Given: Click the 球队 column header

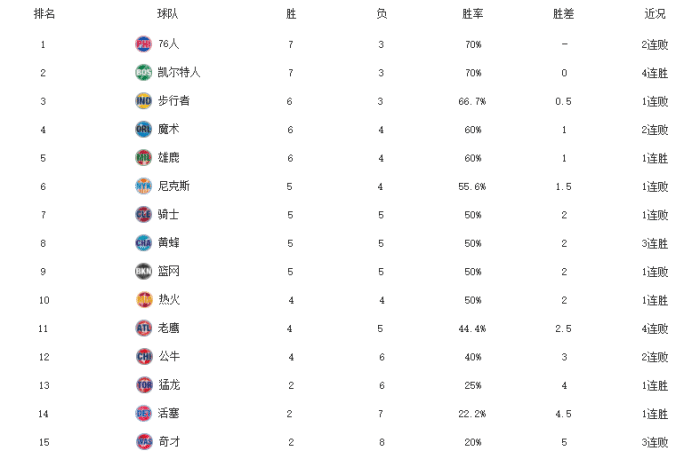Looking at the screenshot, I should [168, 15].
